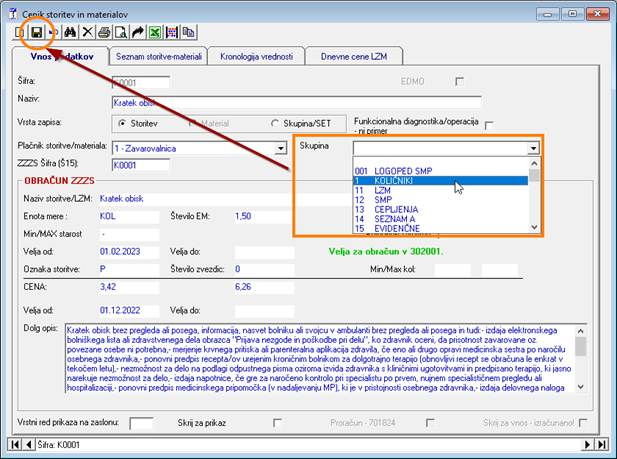The height and width of the screenshot is (459, 617).
Task: Enable the EDMO checkbox
Action: pyautogui.click(x=460, y=81)
